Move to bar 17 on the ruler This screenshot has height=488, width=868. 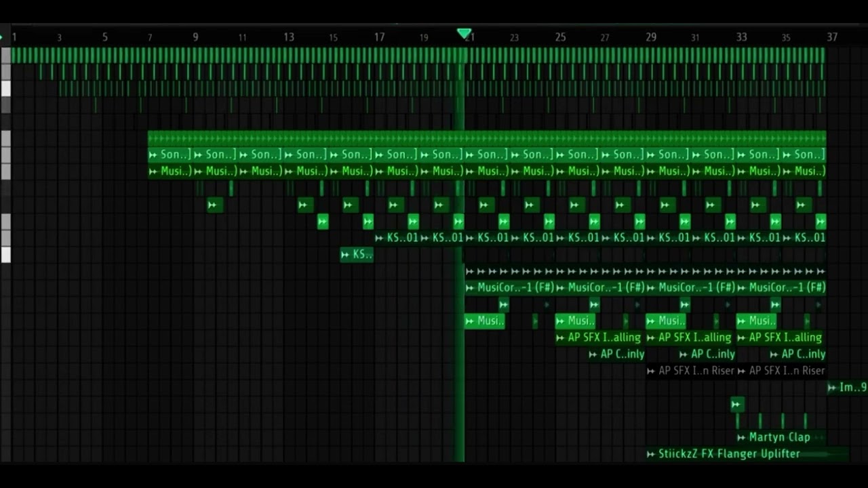tap(379, 37)
